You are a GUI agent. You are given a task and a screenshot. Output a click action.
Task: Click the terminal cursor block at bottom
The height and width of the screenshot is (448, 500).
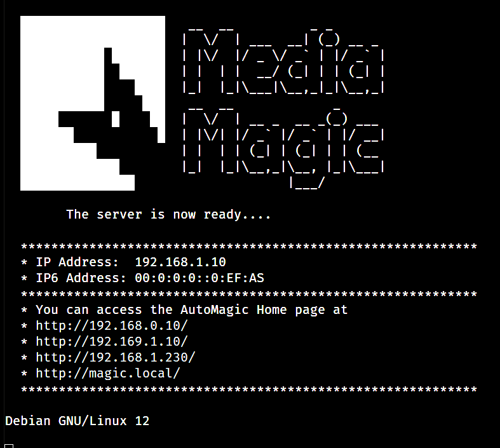[9, 445]
